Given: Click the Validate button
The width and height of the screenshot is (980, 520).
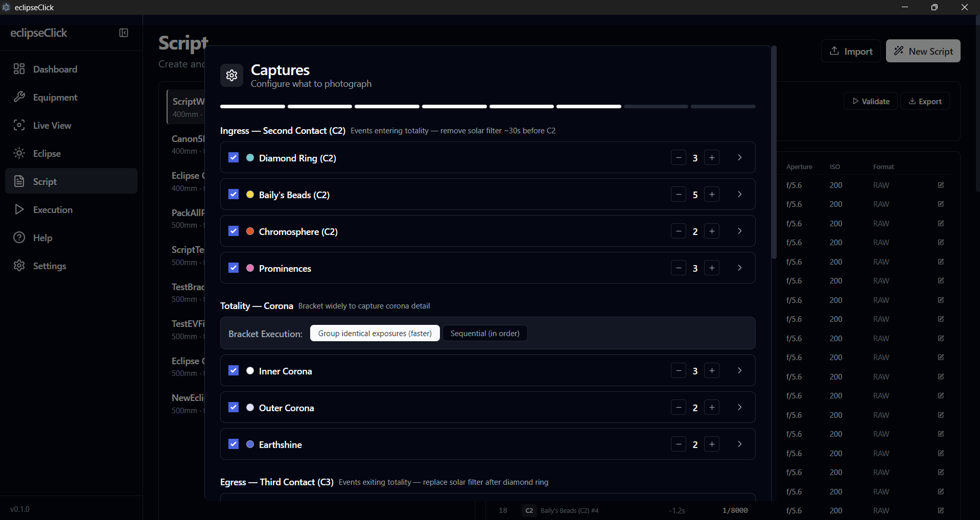Looking at the screenshot, I should click(x=870, y=101).
